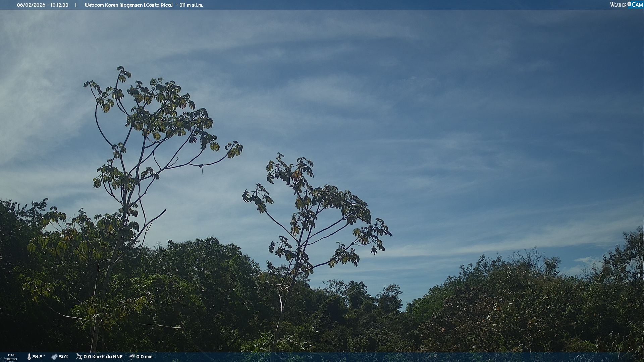Click the 311 m s.l.m. altitude text
Viewport: 644px width, 362px height.
[191, 5]
